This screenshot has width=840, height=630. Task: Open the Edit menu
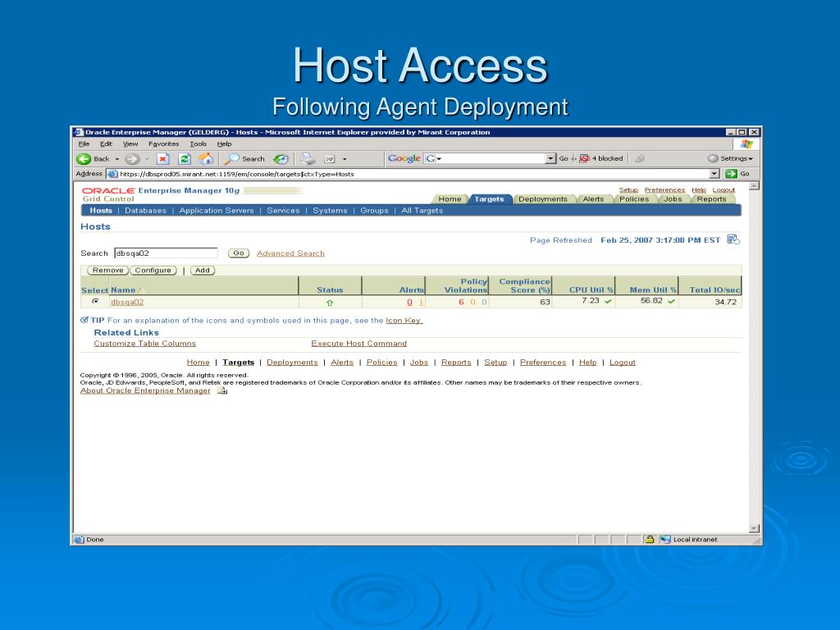pyautogui.click(x=106, y=144)
